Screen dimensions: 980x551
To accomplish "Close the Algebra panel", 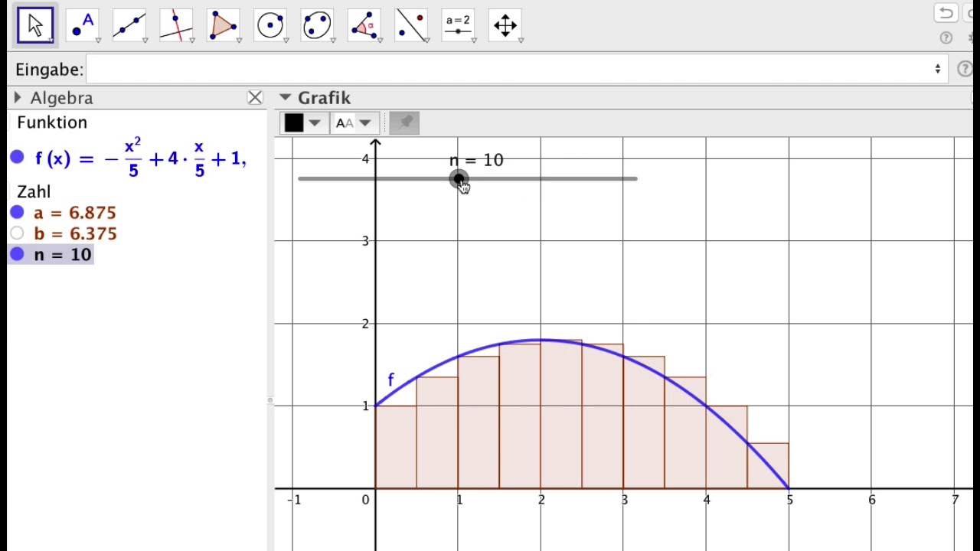I will (x=255, y=98).
